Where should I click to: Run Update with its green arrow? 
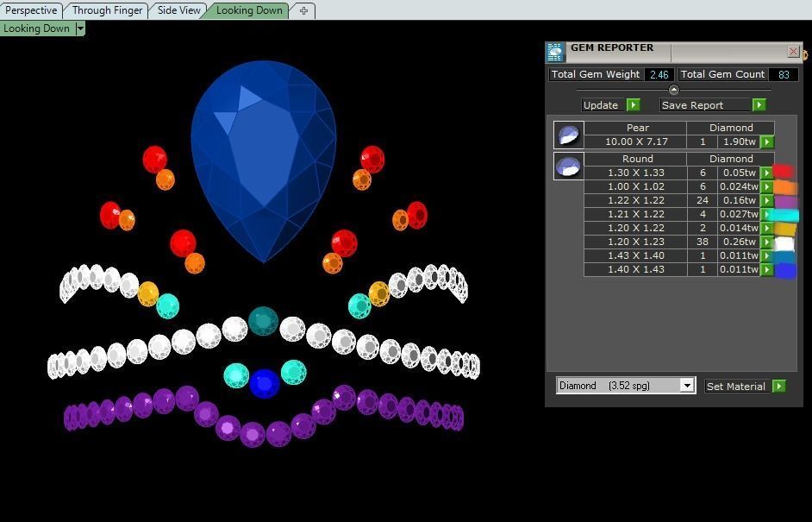click(634, 105)
